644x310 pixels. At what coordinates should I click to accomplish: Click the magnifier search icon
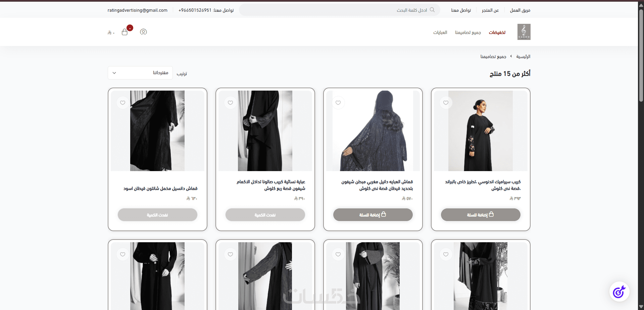point(432,10)
